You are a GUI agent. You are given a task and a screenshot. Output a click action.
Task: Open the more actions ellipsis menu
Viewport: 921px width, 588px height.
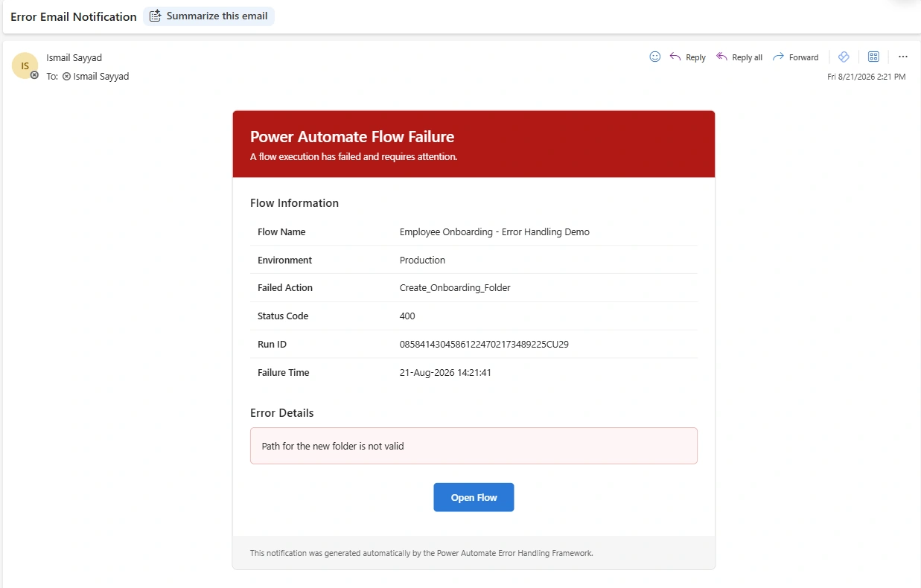pos(903,57)
